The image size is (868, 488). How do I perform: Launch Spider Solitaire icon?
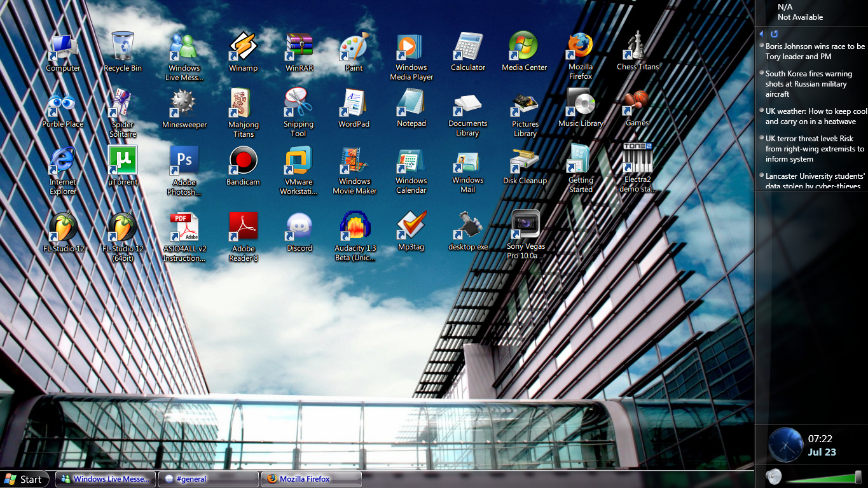tap(123, 113)
